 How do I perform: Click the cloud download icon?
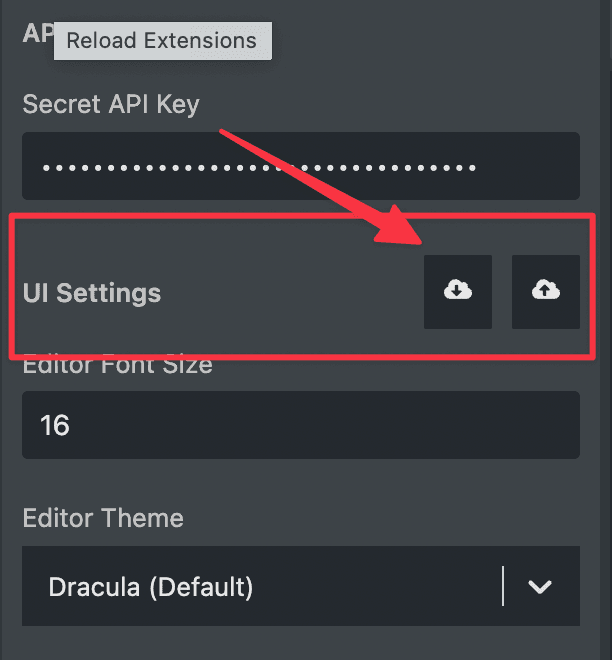pos(458,291)
